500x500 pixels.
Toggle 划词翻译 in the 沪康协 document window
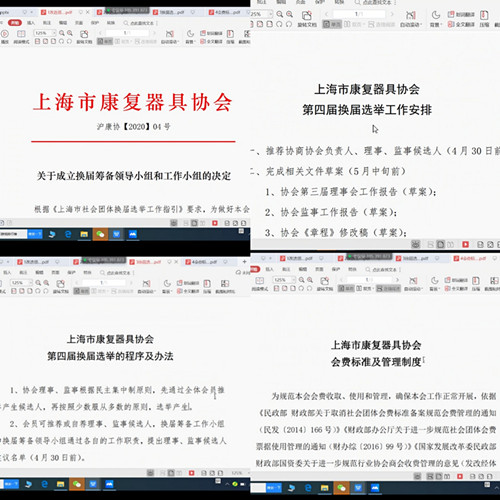pyautogui.click(x=211, y=33)
